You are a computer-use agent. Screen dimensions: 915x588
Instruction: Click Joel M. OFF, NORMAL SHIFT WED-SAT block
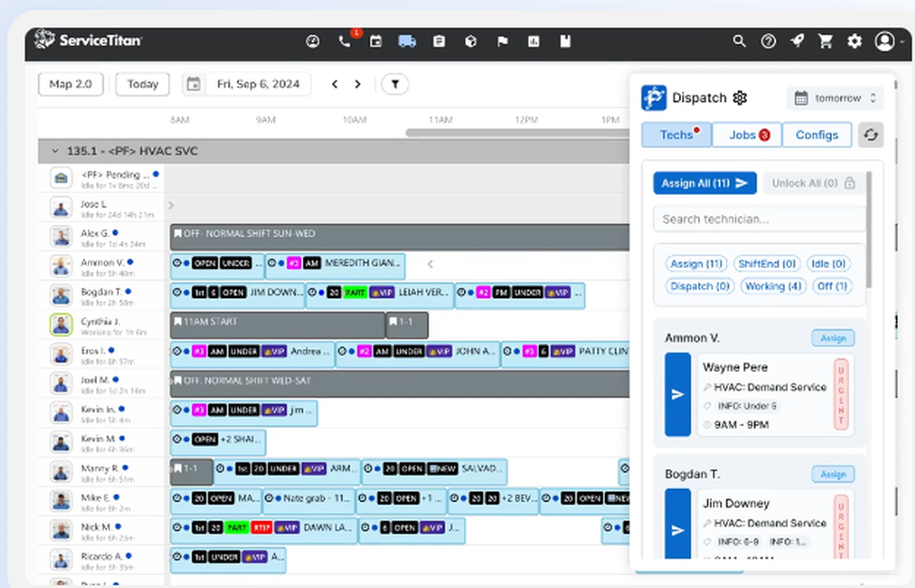(400, 384)
